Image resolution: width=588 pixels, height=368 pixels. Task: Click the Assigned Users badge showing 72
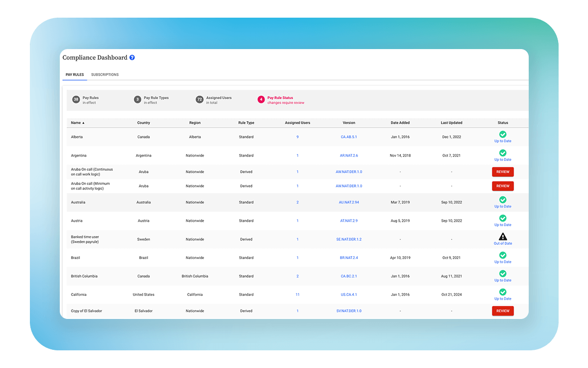click(x=199, y=99)
